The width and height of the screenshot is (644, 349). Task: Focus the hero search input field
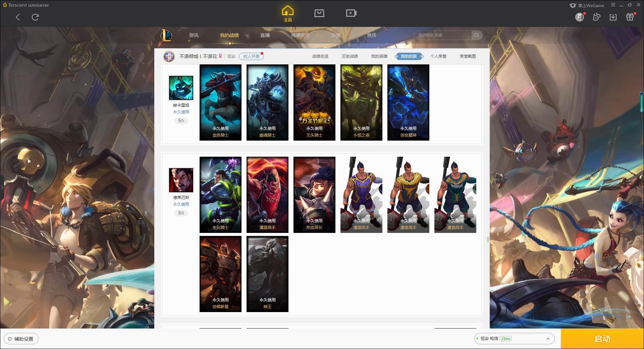(443, 35)
